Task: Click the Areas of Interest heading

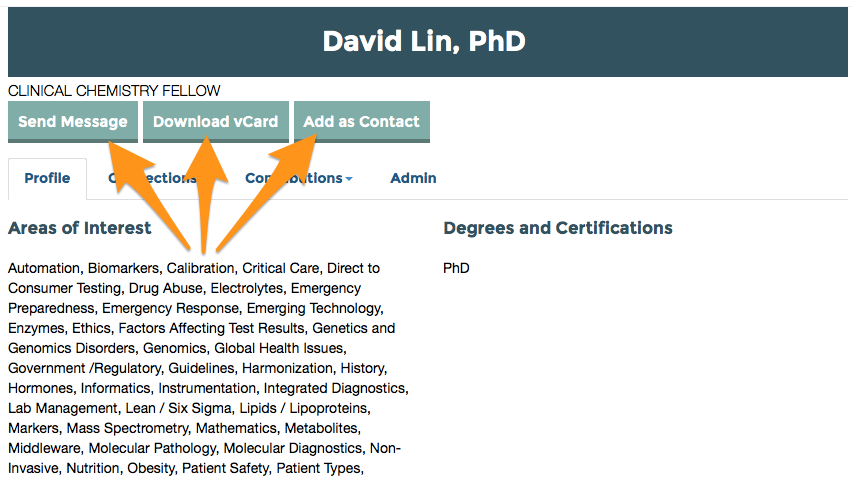Action: [x=80, y=228]
